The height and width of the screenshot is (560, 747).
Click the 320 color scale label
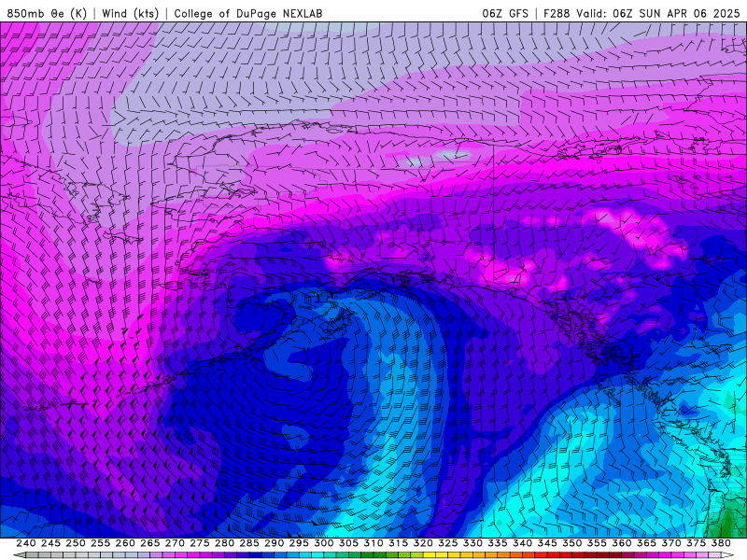(x=423, y=543)
